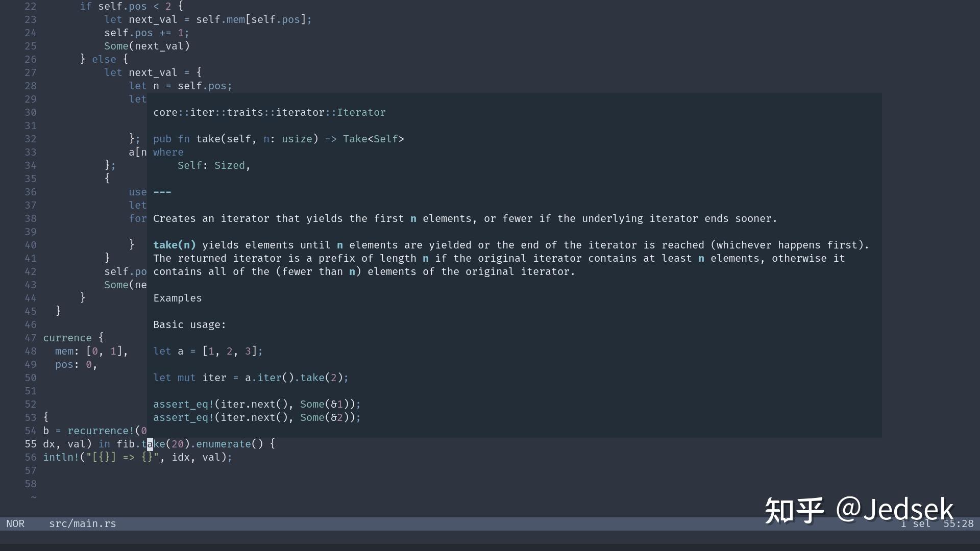
Task: Click 'enumerate' method call on line 55
Action: coord(224,444)
